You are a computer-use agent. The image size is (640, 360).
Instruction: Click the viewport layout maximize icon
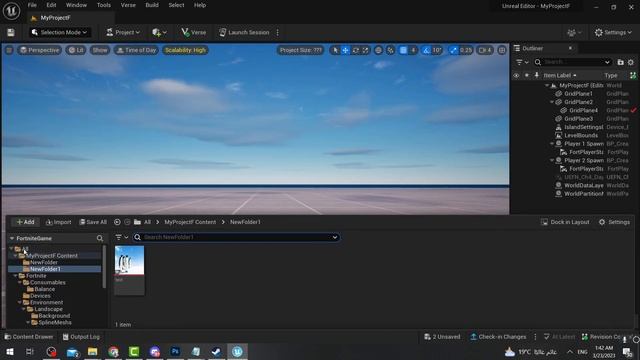[x=502, y=50]
